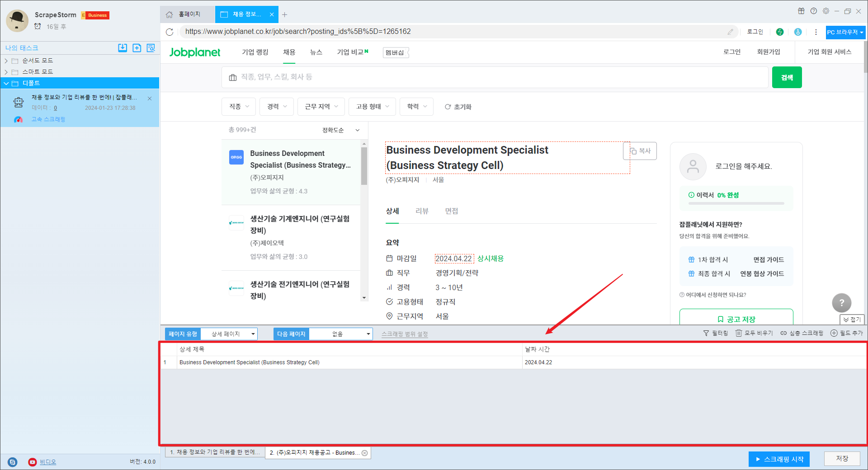This screenshot has height=470, width=868.
Task: Collapse the 디폴트 folder
Action: click(6, 83)
